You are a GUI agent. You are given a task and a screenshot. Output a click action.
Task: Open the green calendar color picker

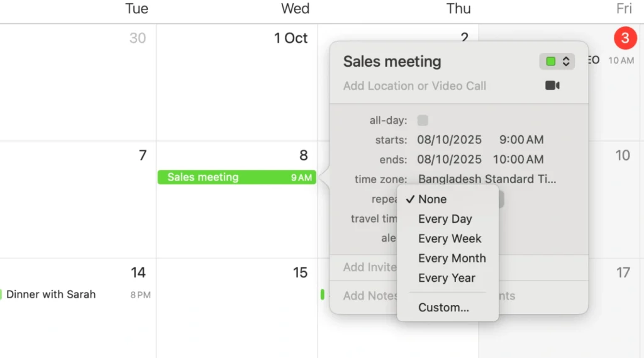tap(557, 61)
